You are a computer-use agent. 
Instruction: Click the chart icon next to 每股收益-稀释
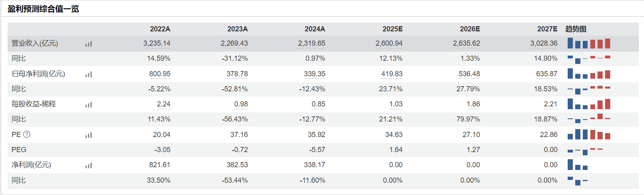[x=89, y=104]
